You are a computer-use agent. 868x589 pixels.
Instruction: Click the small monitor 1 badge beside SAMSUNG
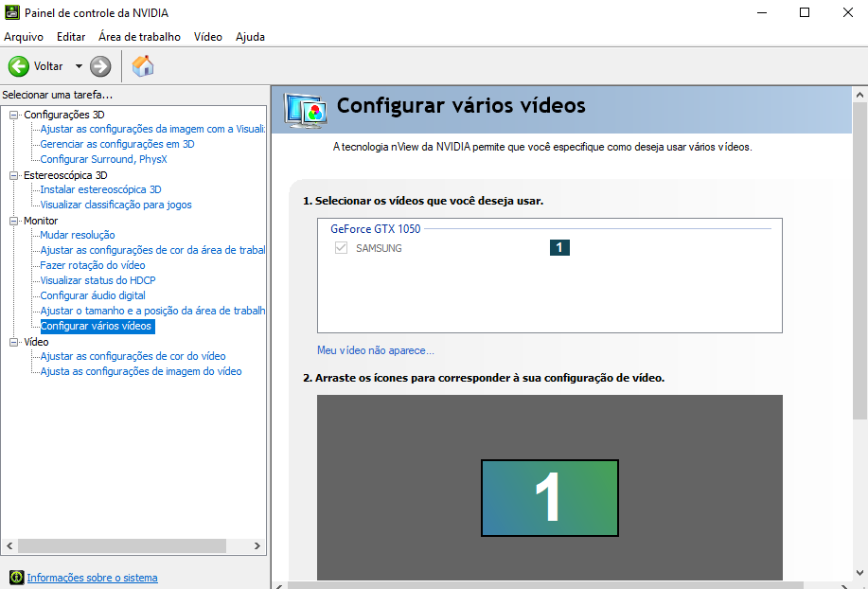pos(559,247)
